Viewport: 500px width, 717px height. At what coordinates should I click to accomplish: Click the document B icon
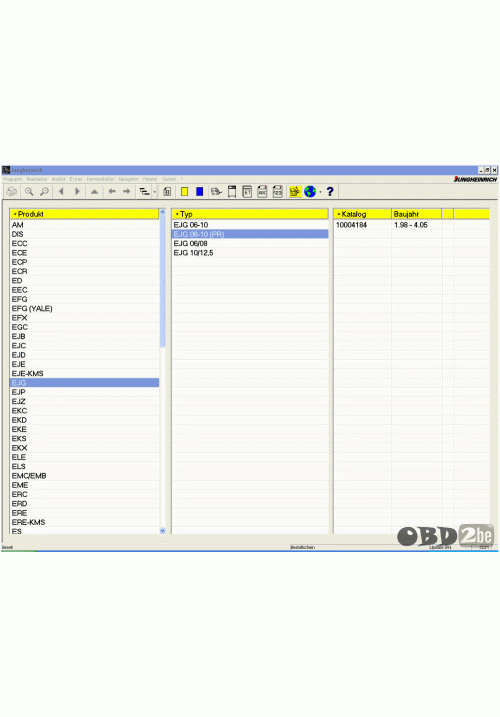click(167, 192)
